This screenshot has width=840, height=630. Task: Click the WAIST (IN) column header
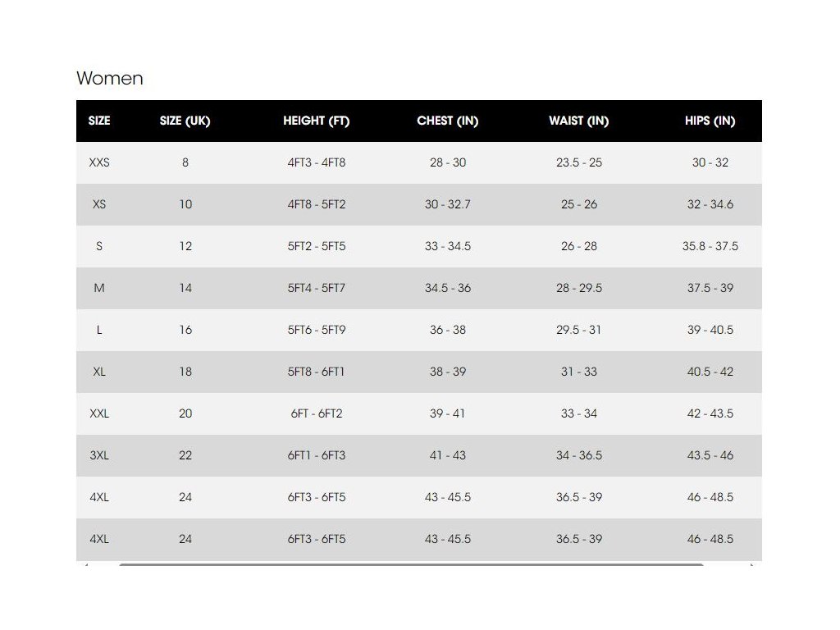coord(579,121)
